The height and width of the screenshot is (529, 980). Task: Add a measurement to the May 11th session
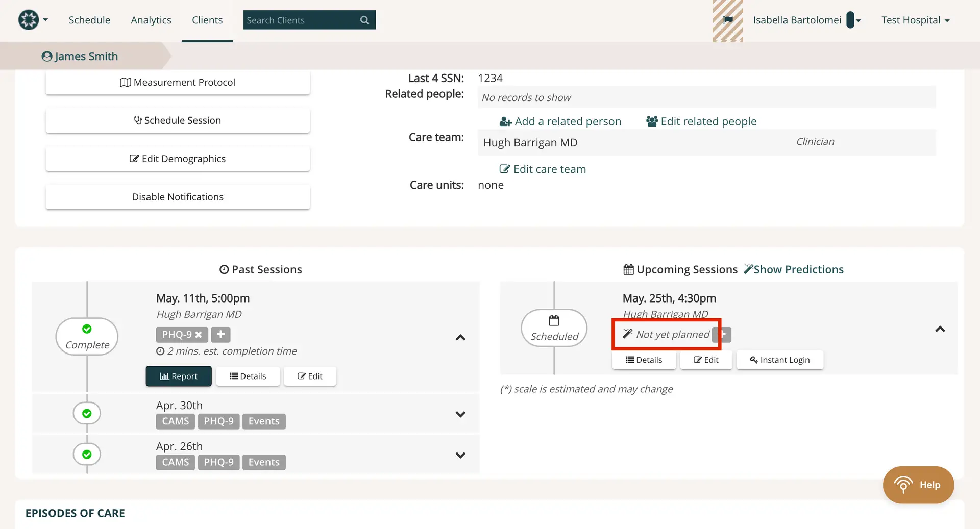(220, 334)
